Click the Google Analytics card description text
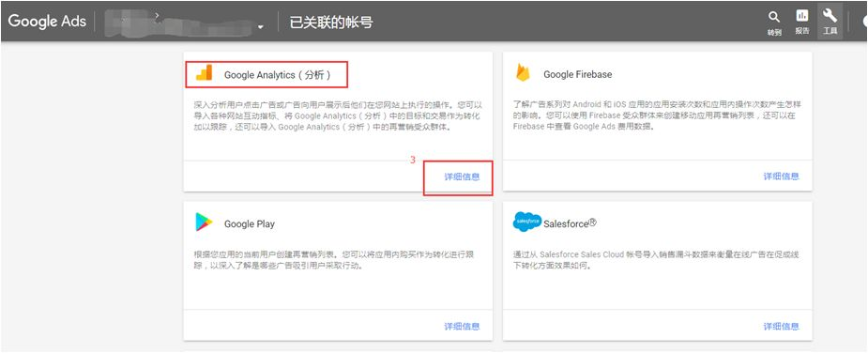Viewport: 868px width, 353px height. pos(337,115)
